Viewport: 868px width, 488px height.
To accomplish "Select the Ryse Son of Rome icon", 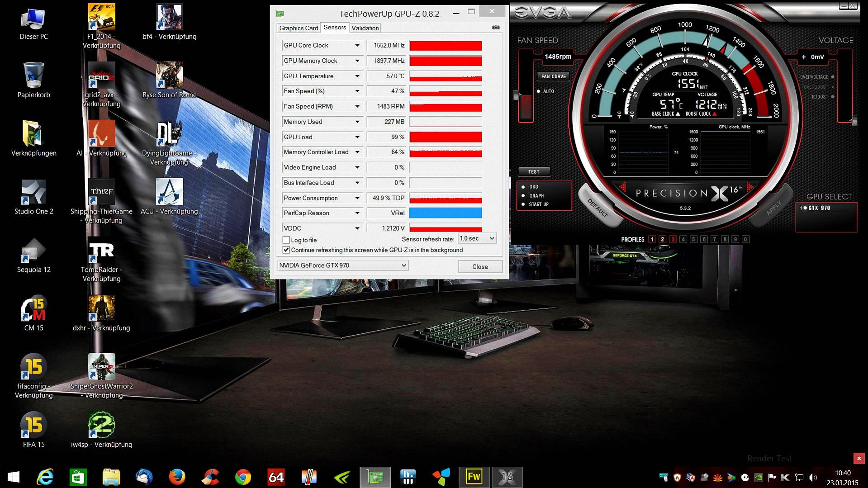I will point(169,75).
